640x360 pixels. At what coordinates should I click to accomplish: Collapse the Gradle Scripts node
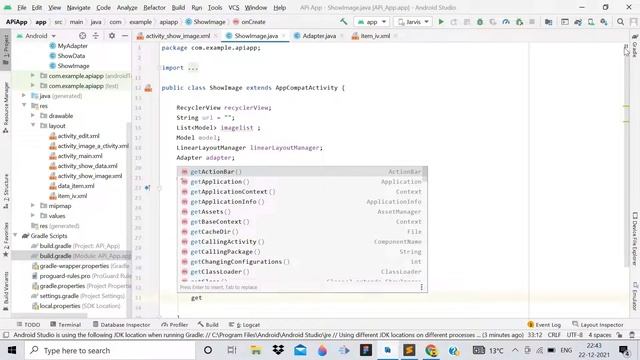(15, 236)
